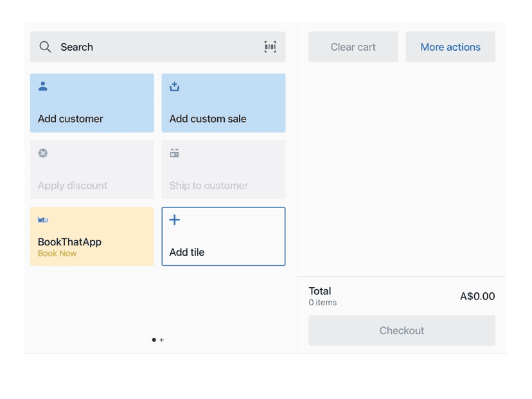Add a new page with small plus
The height and width of the screenshot is (399, 532).
coord(161,340)
